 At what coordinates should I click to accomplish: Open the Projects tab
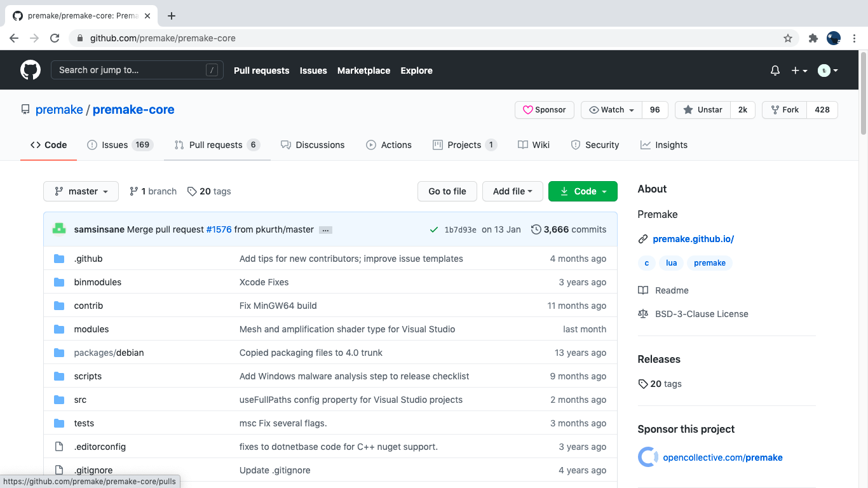click(465, 145)
